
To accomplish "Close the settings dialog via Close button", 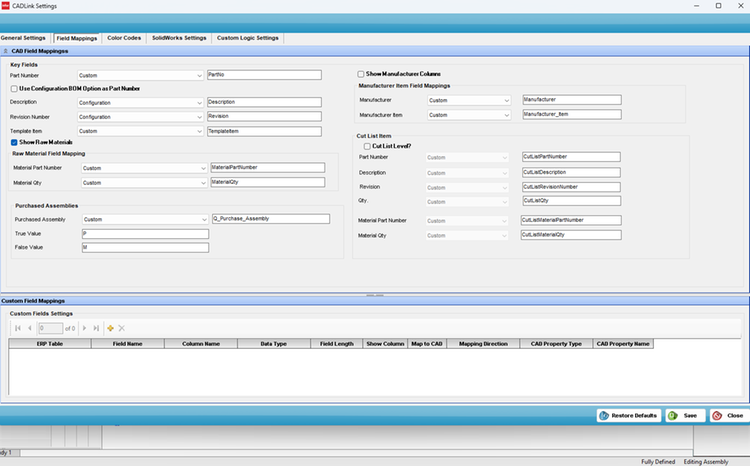I will coord(729,415).
